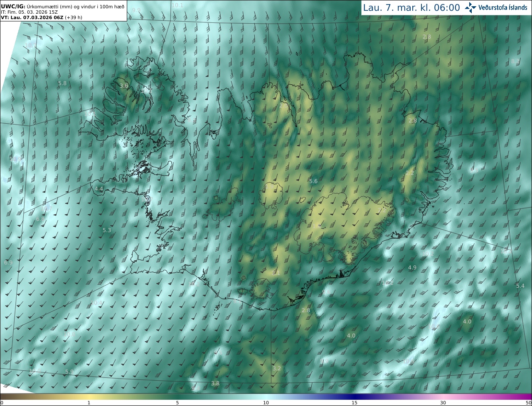
Task: Click colorbar label '50'
Action: pyautogui.click(x=529, y=403)
